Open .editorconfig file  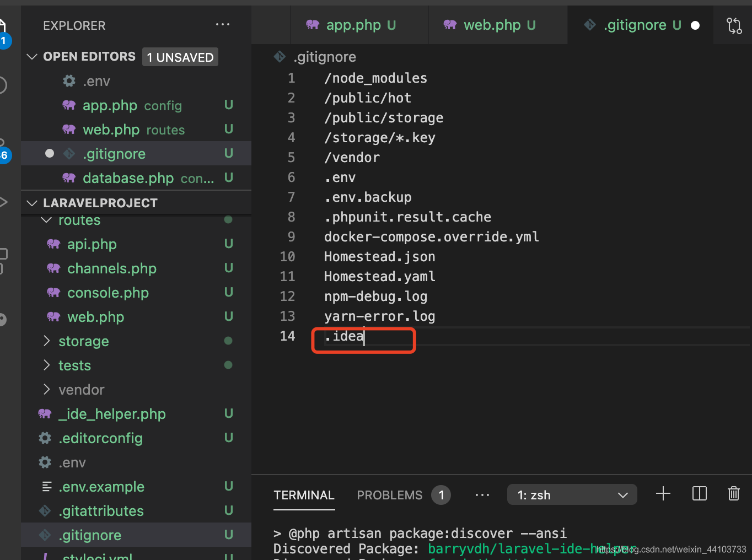(136, 438)
